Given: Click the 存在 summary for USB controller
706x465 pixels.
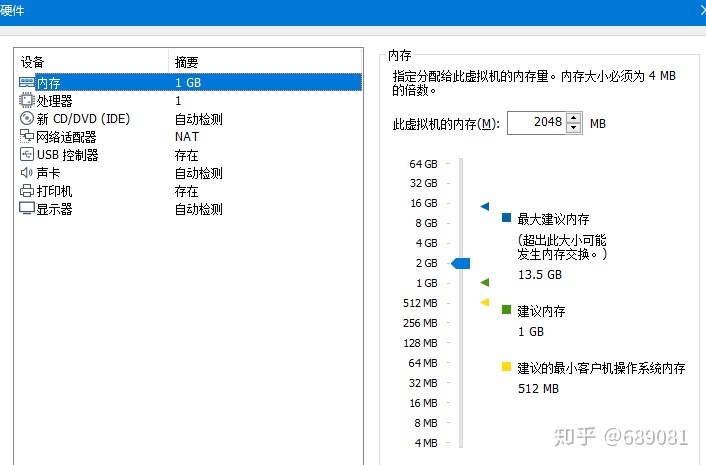Looking at the screenshot, I should click(186, 155).
